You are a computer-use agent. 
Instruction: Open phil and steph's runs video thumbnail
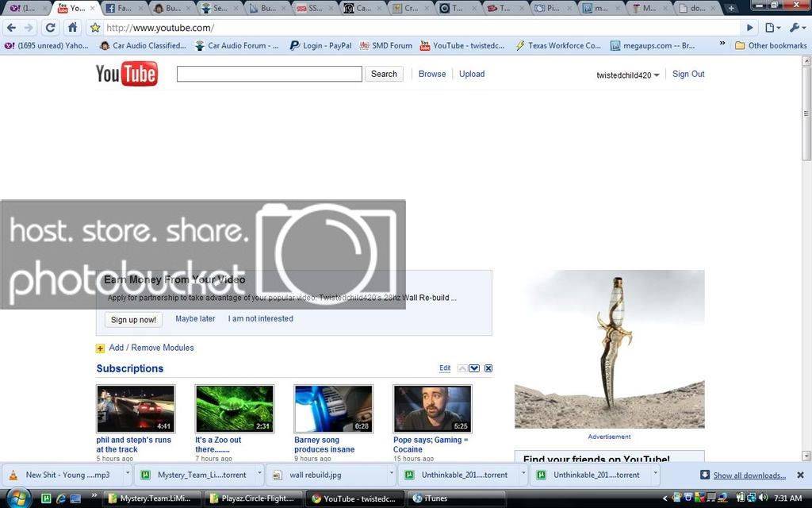tap(136, 409)
